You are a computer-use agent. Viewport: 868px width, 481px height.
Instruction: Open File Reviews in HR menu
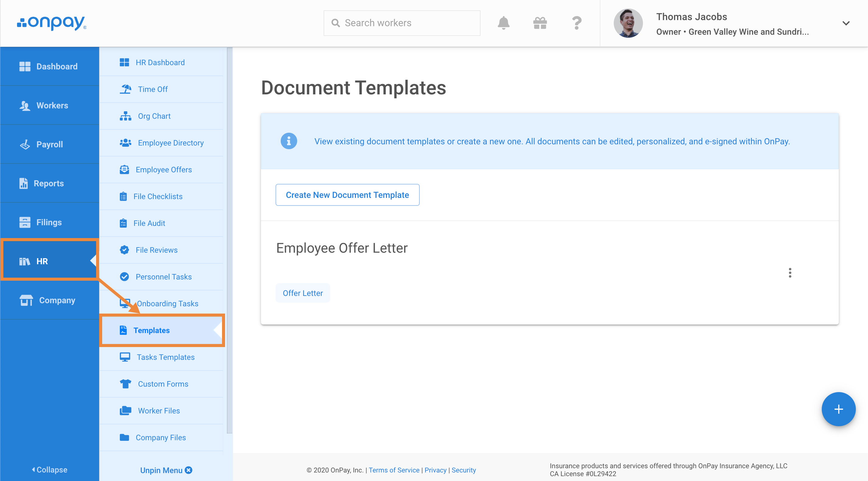(161, 250)
